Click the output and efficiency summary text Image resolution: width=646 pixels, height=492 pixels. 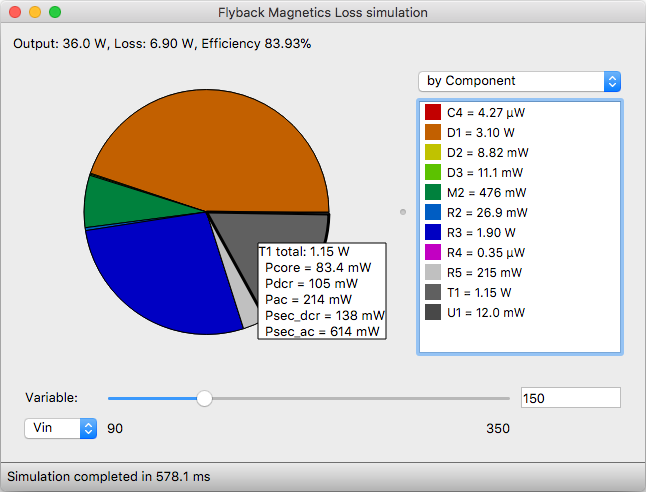[162, 44]
